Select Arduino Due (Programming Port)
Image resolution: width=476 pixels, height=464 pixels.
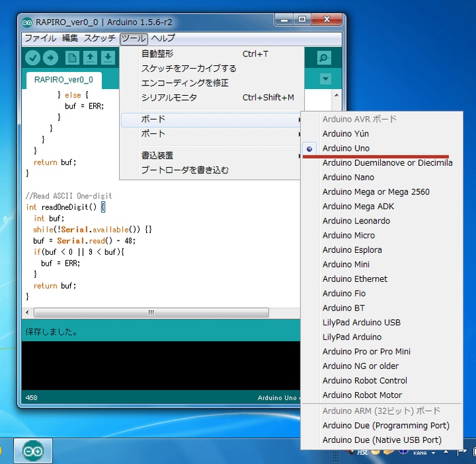point(381,426)
